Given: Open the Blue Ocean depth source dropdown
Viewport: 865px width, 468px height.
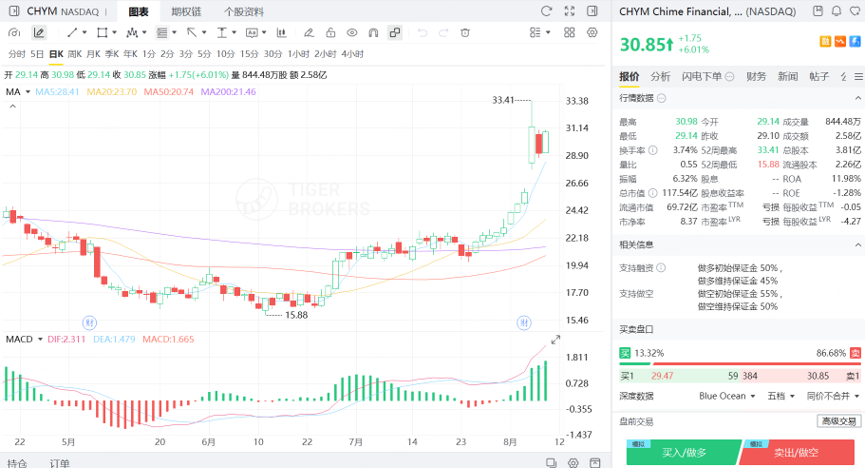Looking at the screenshot, I should [727, 396].
